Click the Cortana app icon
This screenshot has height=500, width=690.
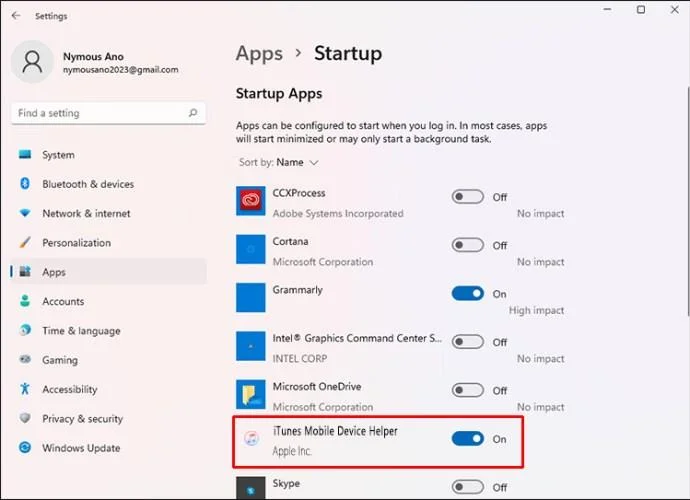tap(250, 249)
